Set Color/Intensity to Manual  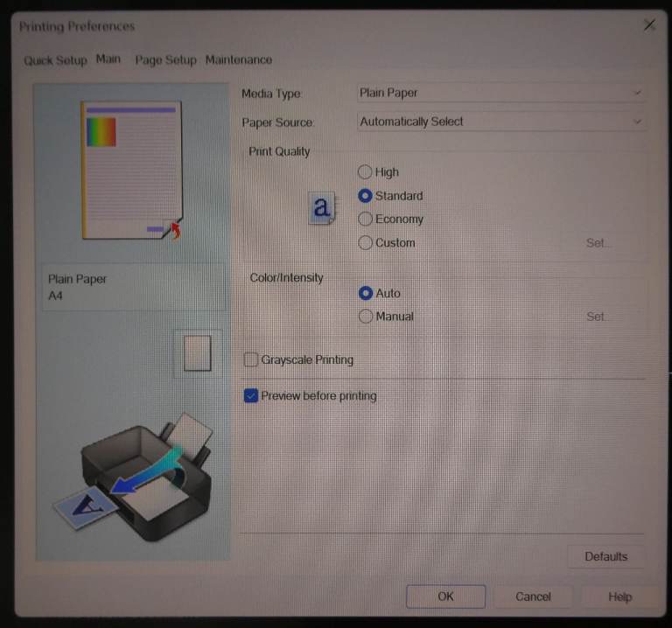[x=366, y=317]
